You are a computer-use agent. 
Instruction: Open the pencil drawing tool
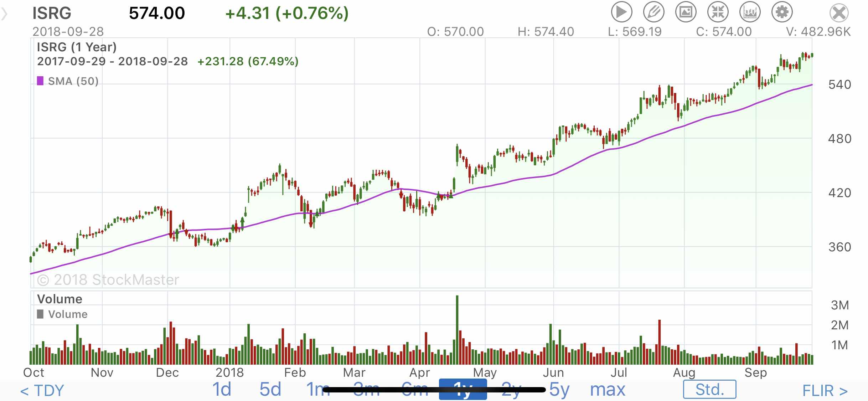tap(653, 12)
